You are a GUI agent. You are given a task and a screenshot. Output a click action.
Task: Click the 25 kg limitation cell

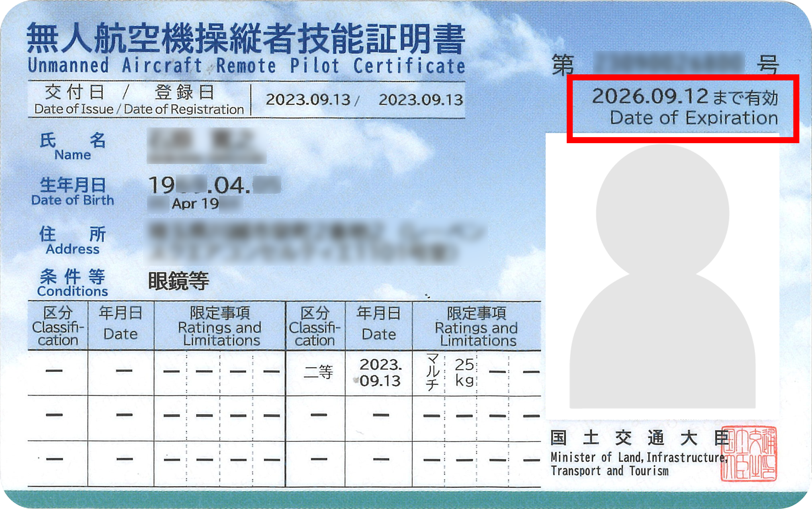pyautogui.click(x=464, y=373)
